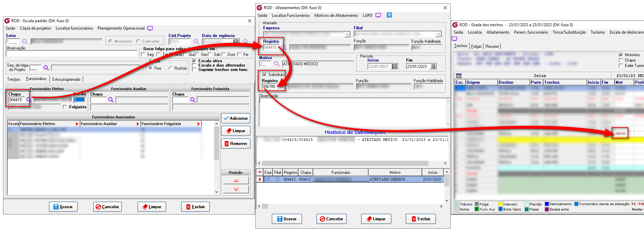Open Cópia de projetos menu

(x=36, y=28)
